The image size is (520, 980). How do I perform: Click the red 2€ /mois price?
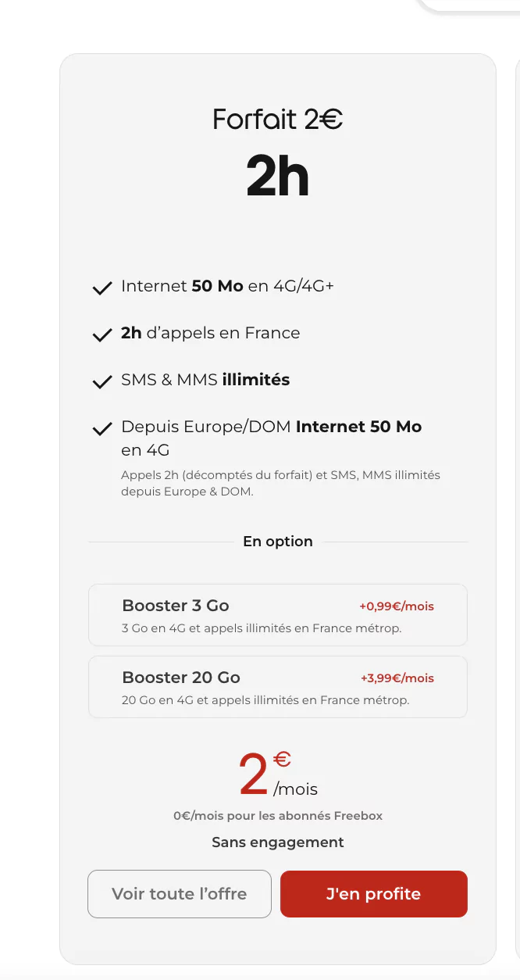277,775
